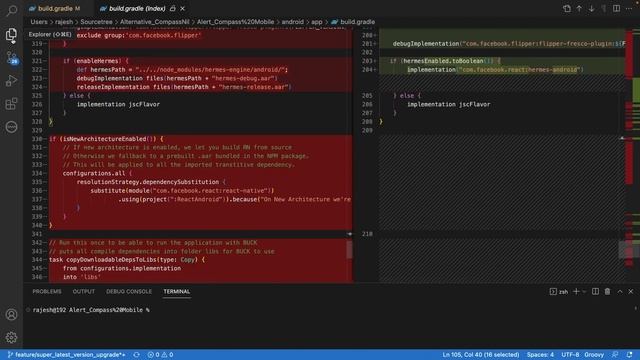Select encoding UTF-8 in status bar
640x360 pixels.
click(570, 355)
